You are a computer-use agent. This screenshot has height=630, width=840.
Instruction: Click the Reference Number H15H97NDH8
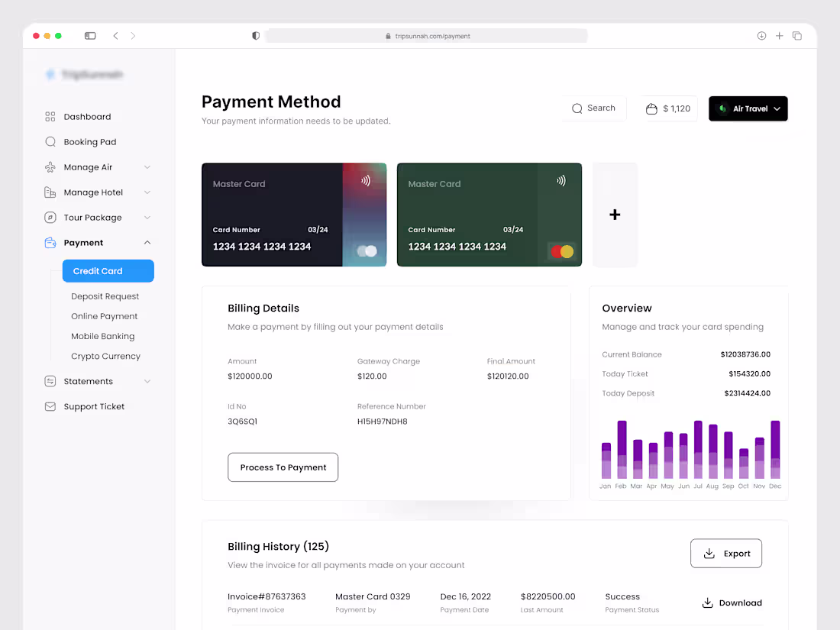point(383,422)
